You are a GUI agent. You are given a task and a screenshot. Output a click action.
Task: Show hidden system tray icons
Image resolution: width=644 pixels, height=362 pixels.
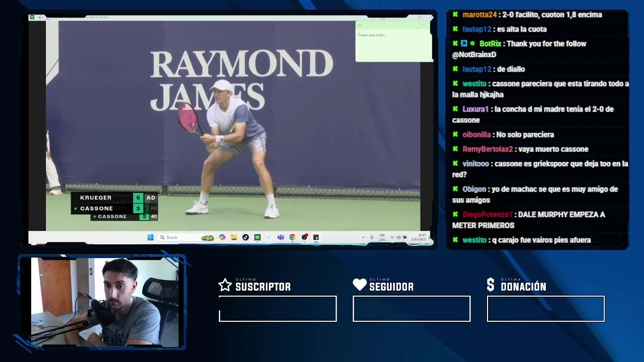coord(363,237)
